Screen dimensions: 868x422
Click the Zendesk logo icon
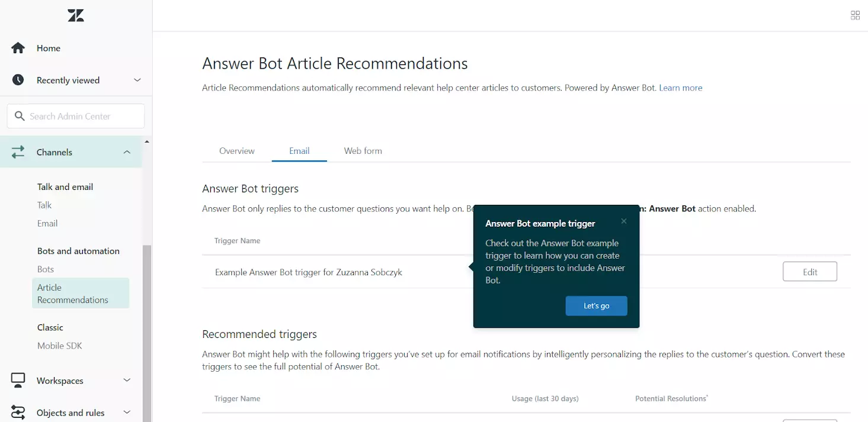click(x=76, y=16)
